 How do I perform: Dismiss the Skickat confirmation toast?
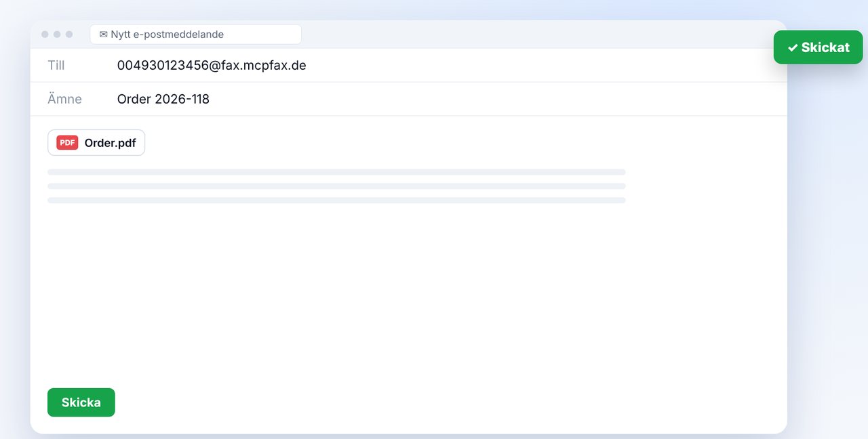point(818,47)
